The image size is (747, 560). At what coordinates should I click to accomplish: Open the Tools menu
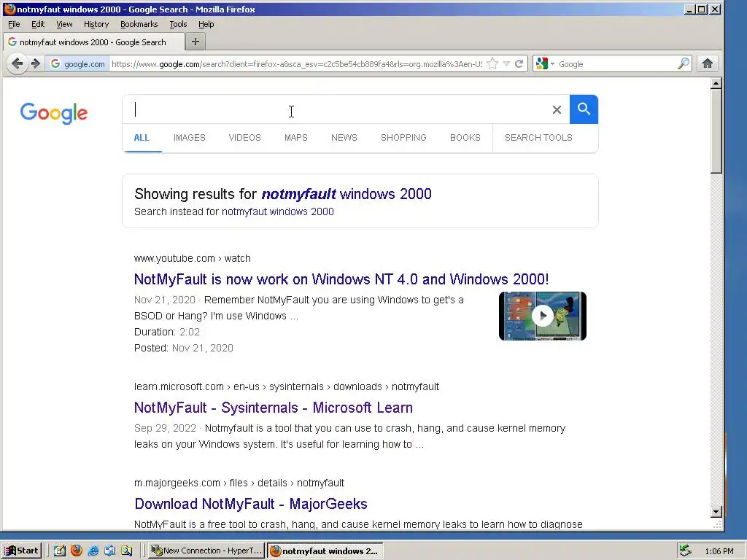coord(178,24)
